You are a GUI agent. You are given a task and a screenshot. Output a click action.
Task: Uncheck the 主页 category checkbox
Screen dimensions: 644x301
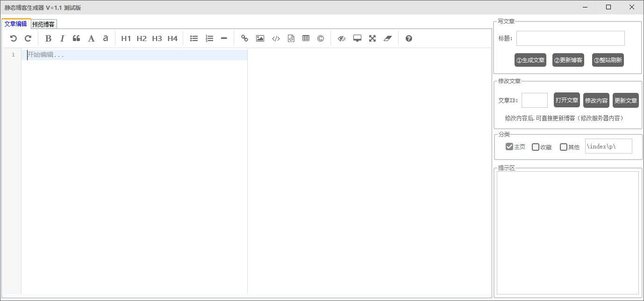click(509, 147)
